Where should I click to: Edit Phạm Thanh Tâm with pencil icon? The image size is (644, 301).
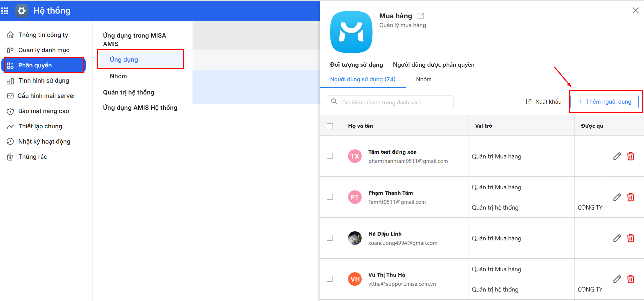(617, 197)
